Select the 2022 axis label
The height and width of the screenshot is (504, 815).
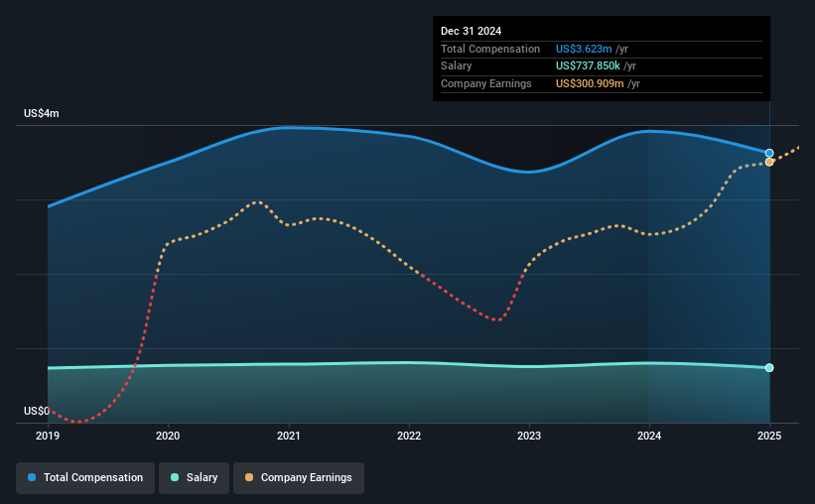409,436
